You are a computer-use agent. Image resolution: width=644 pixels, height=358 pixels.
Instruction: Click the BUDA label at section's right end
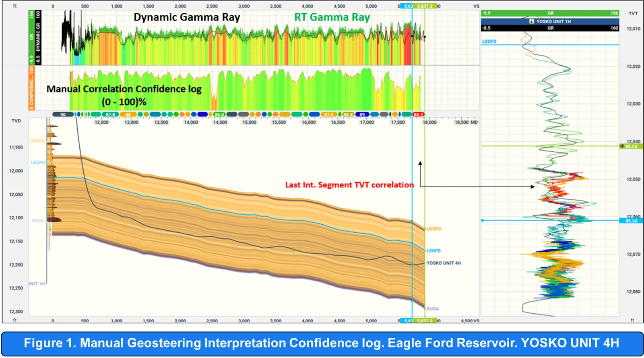pyautogui.click(x=433, y=309)
